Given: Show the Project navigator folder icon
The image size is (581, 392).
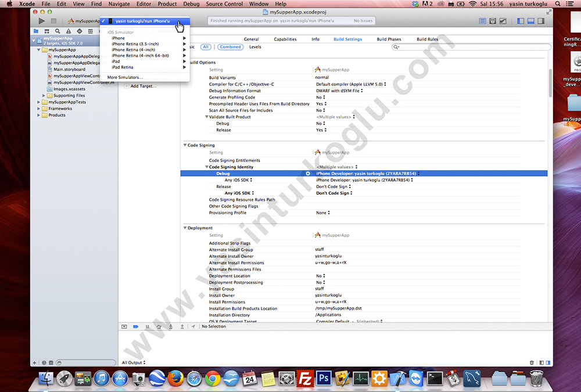Looking at the screenshot, I should tap(36, 31).
